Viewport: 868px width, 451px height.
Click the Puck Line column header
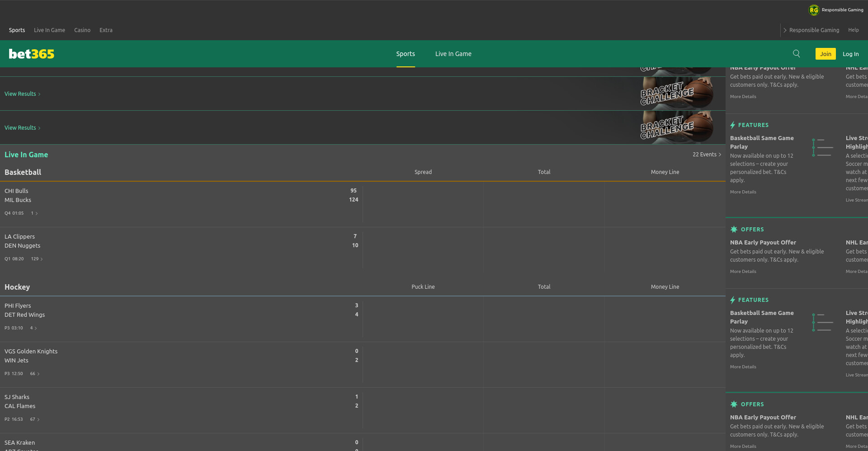pyautogui.click(x=423, y=287)
